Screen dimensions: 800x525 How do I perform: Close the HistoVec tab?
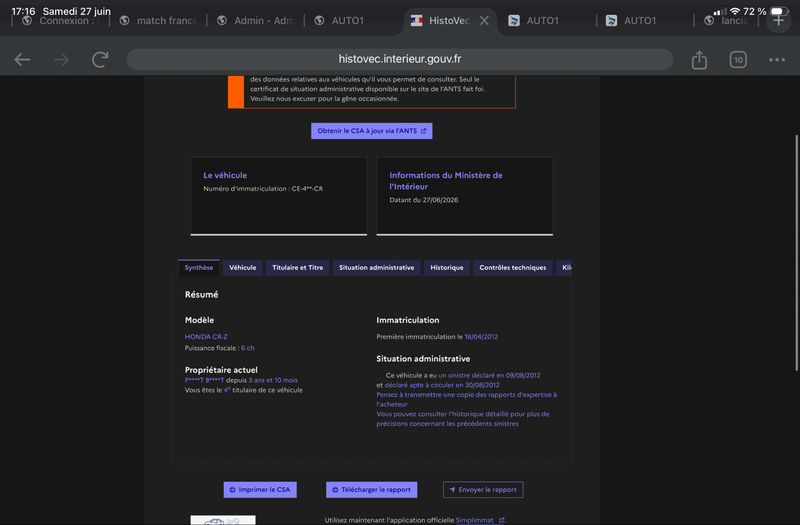click(x=484, y=20)
